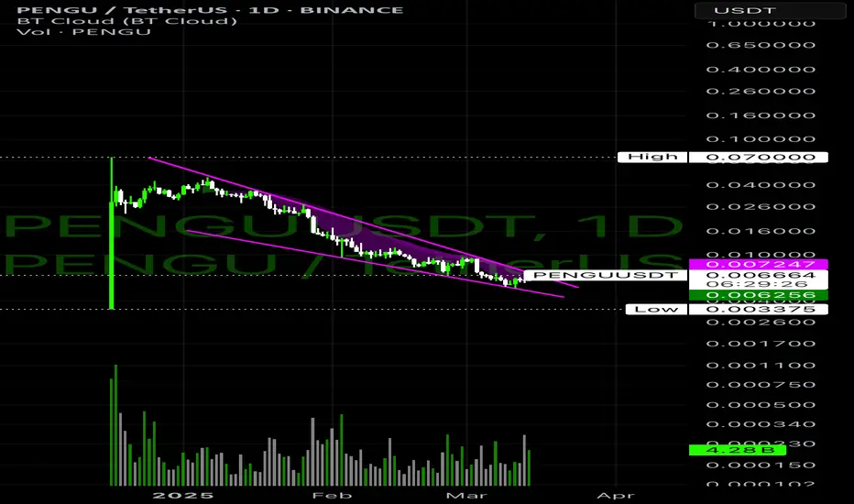Select the upper magenta wedge trendline
The height and width of the screenshot is (504, 854).
point(363,223)
